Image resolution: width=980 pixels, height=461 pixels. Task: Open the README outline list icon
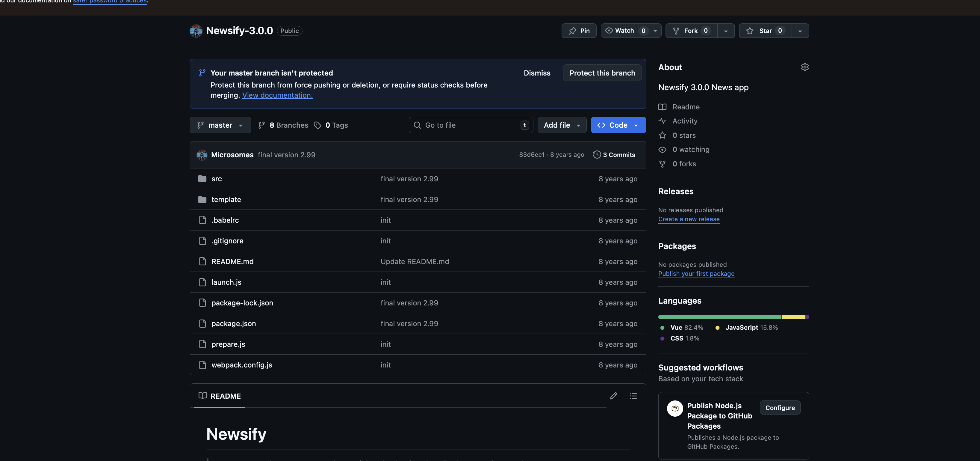coord(633,396)
